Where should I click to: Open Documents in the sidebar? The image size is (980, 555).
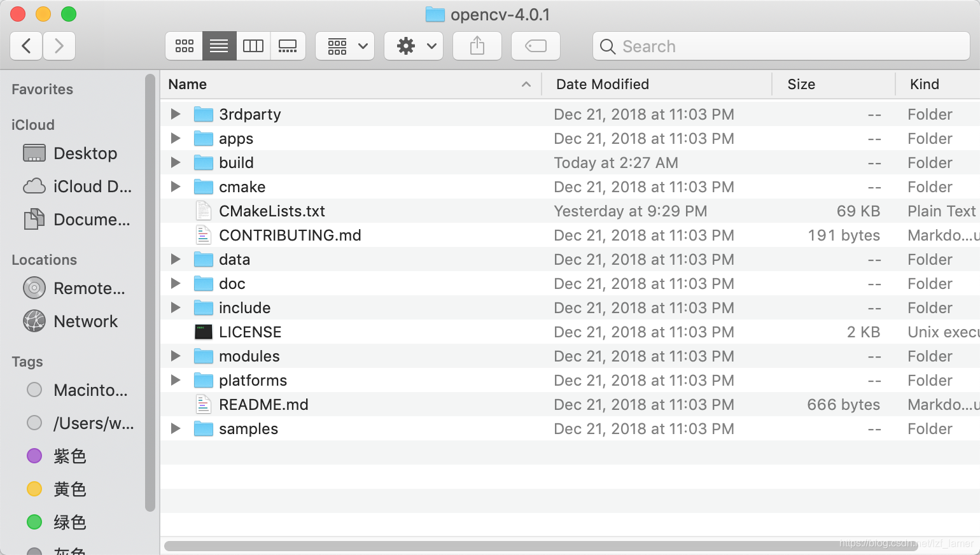click(78, 220)
